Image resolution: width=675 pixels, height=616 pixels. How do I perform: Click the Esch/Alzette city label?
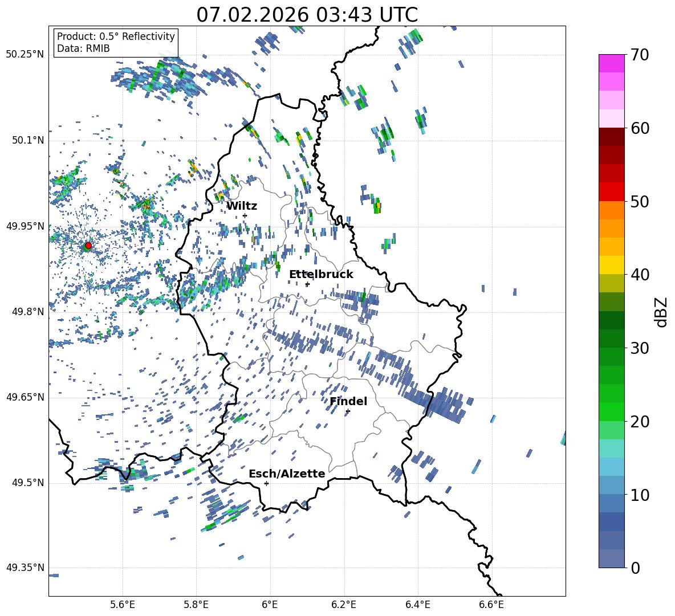(287, 474)
